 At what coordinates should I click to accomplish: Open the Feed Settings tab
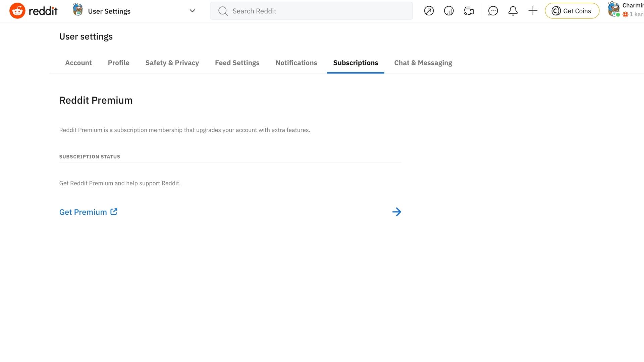(x=237, y=63)
